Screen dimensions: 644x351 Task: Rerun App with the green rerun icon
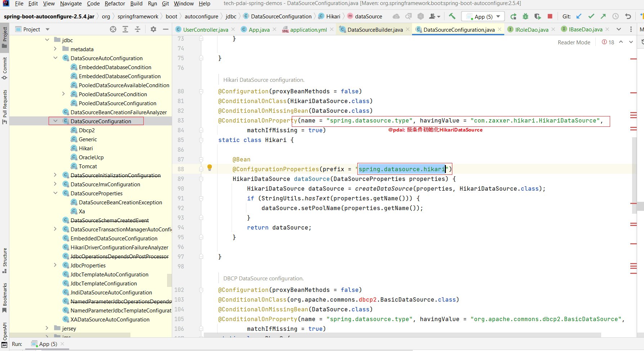(x=513, y=16)
